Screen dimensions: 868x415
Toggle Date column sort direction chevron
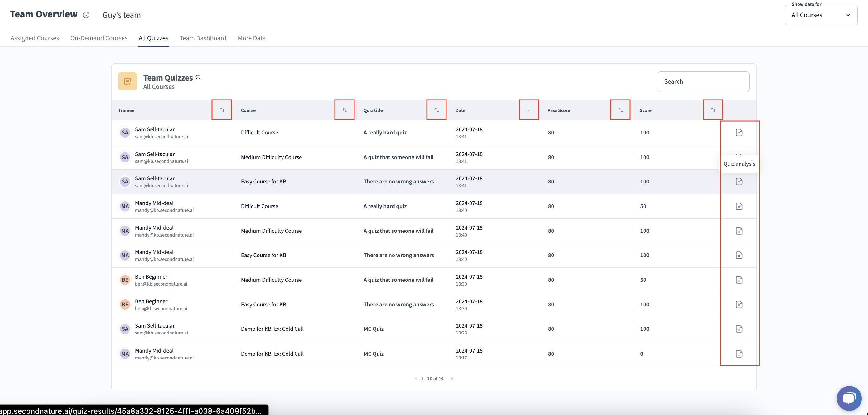tap(529, 110)
